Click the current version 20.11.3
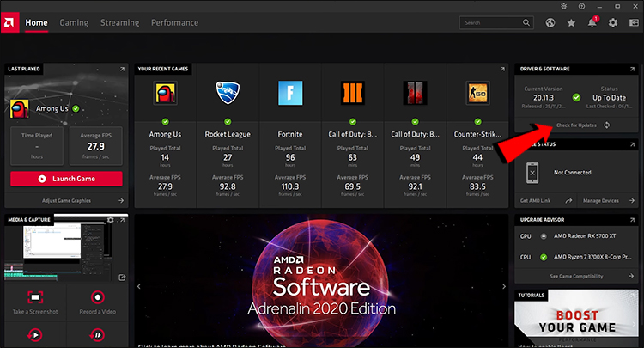 [544, 98]
